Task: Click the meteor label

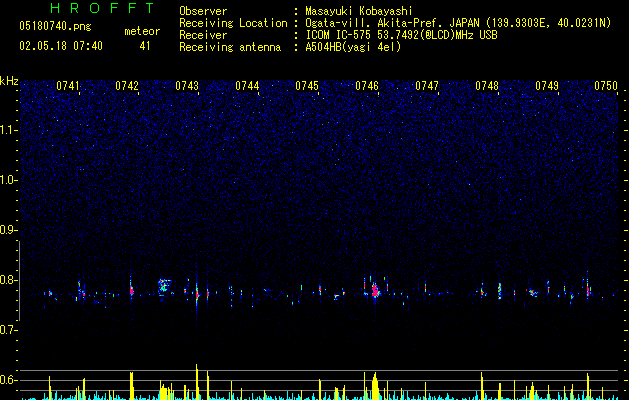Action: tap(142, 31)
